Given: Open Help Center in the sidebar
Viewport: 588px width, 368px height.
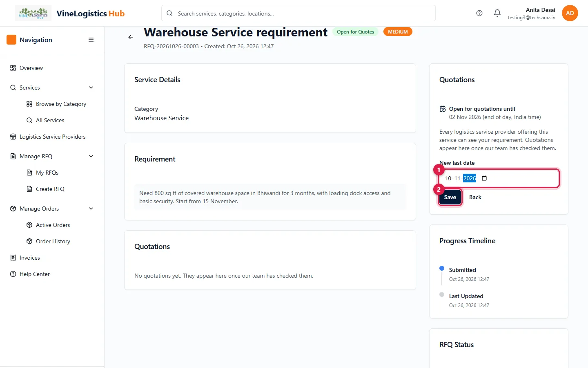Looking at the screenshot, I should click(52, 274).
